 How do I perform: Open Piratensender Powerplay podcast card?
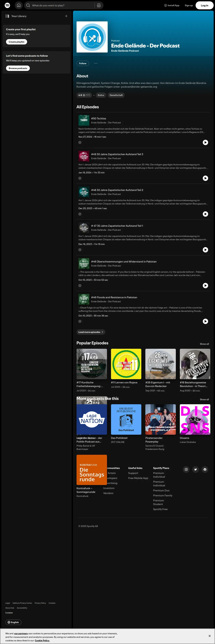pyautogui.click(x=161, y=427)
